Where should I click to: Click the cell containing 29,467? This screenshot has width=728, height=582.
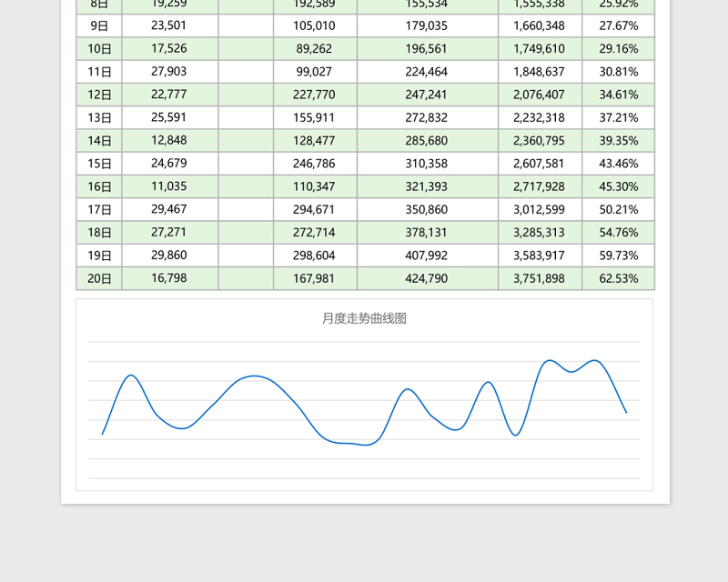170,209
